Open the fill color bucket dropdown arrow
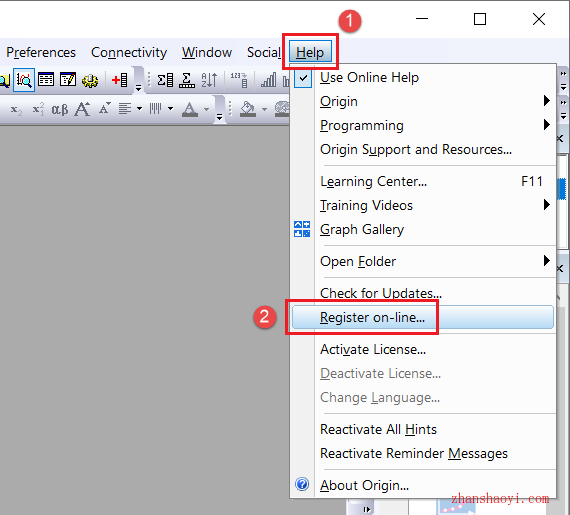 click(x=265, y=109)
